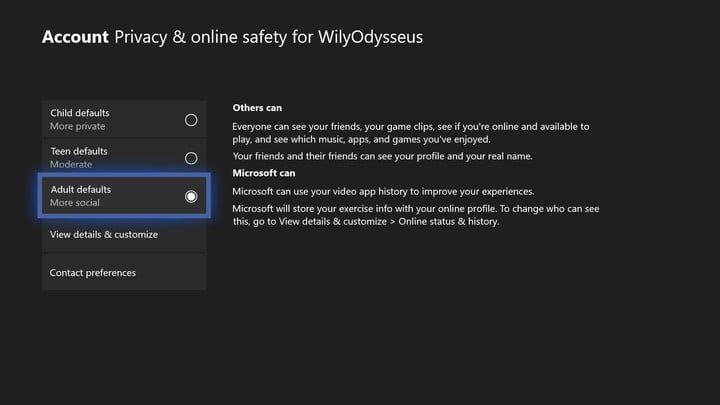Open Contact preferences
Screen dimensions: 720x405
point(93,273)
